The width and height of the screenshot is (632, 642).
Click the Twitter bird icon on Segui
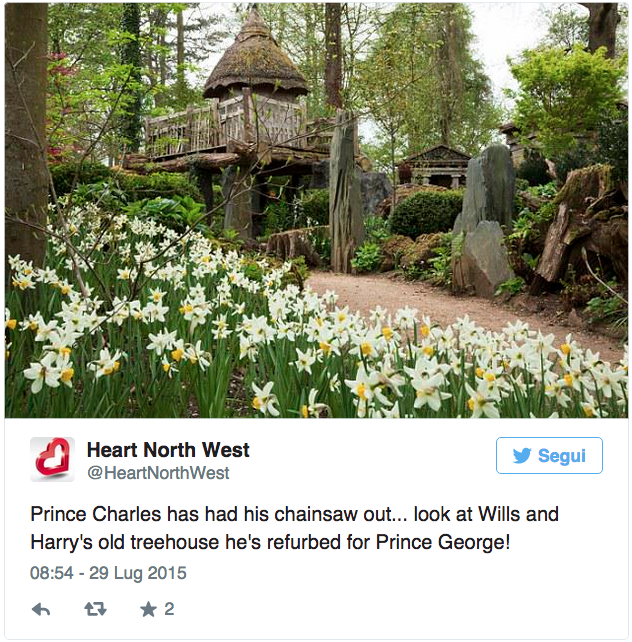tap(522, 456)
